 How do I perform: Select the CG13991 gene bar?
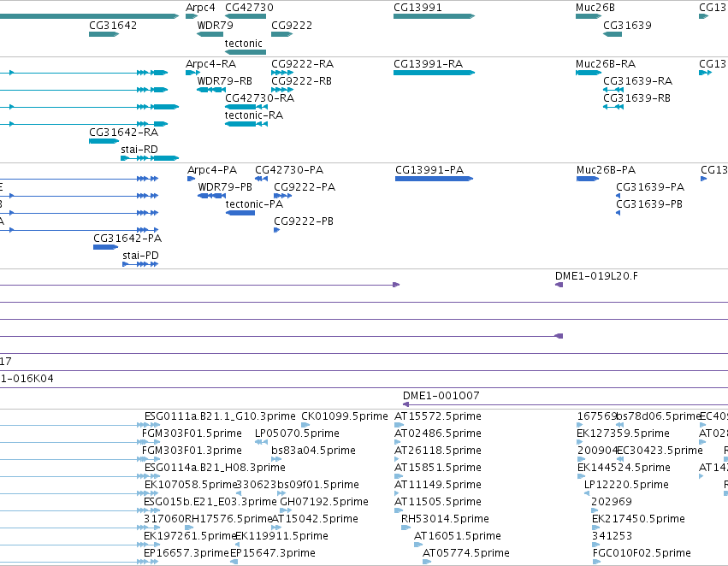coord(434,17)
